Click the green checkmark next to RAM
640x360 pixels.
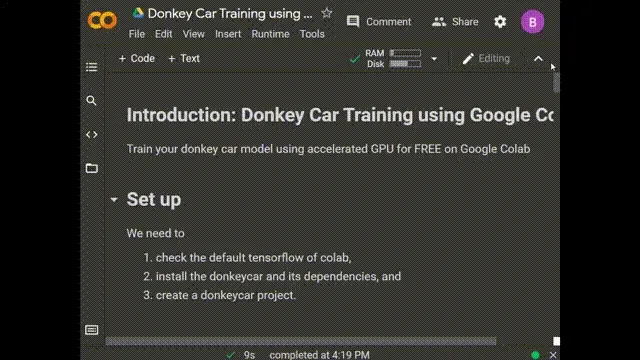click(355, 59)
